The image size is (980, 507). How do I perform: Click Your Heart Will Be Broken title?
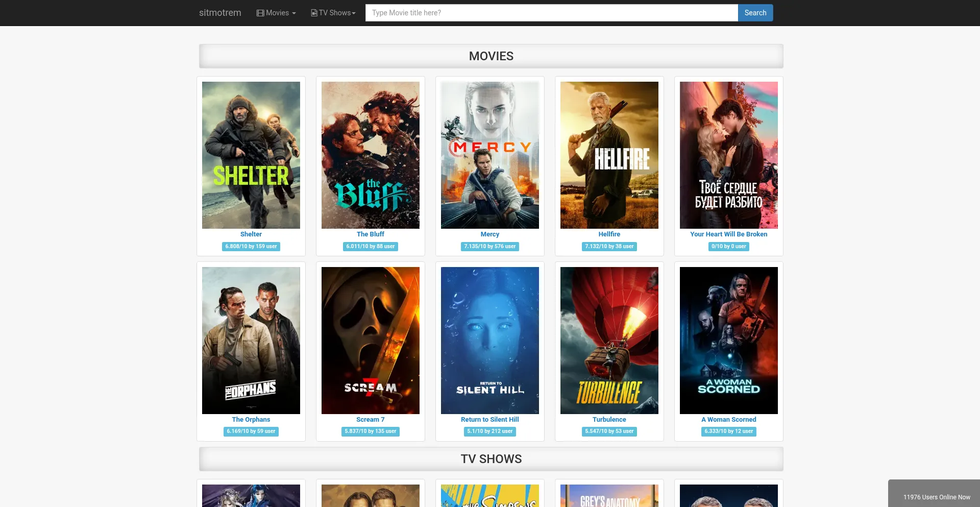click(x=729, y=234)
